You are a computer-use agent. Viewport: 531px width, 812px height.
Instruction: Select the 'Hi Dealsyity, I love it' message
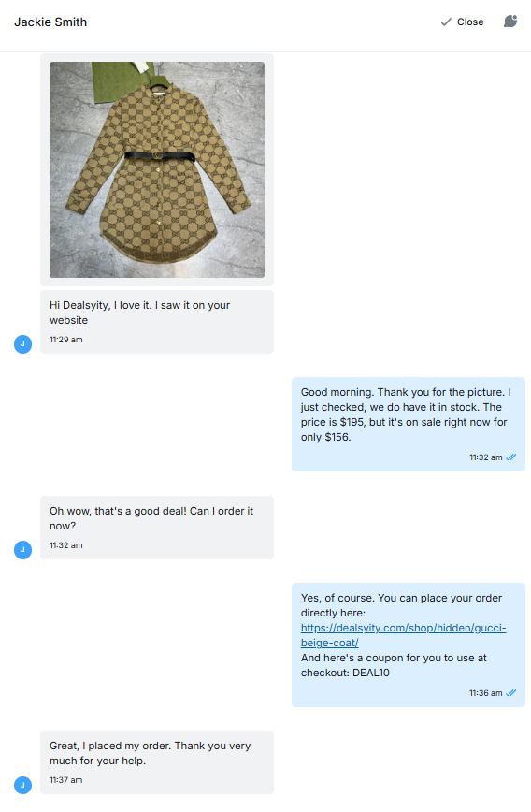(157, 322)
